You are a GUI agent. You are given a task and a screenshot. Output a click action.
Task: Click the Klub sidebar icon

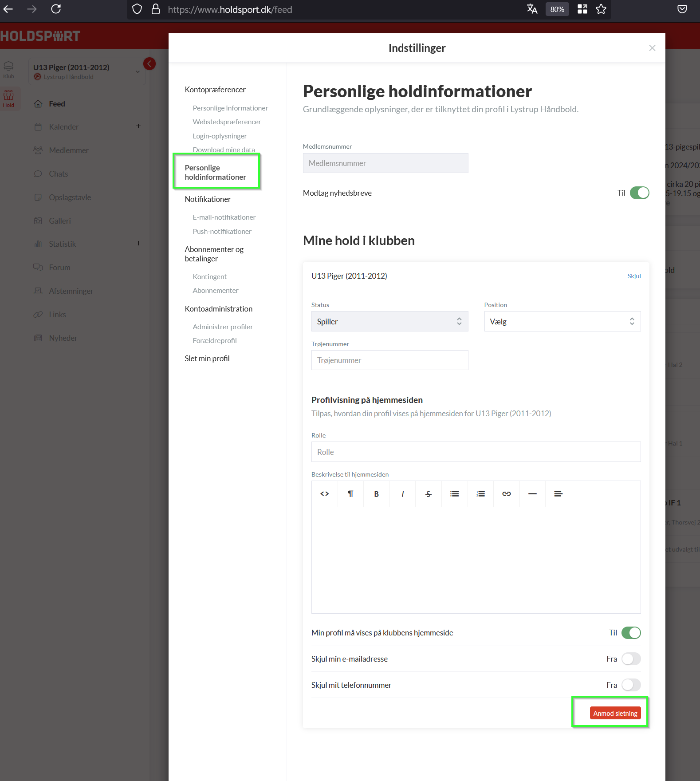(8, 70)
